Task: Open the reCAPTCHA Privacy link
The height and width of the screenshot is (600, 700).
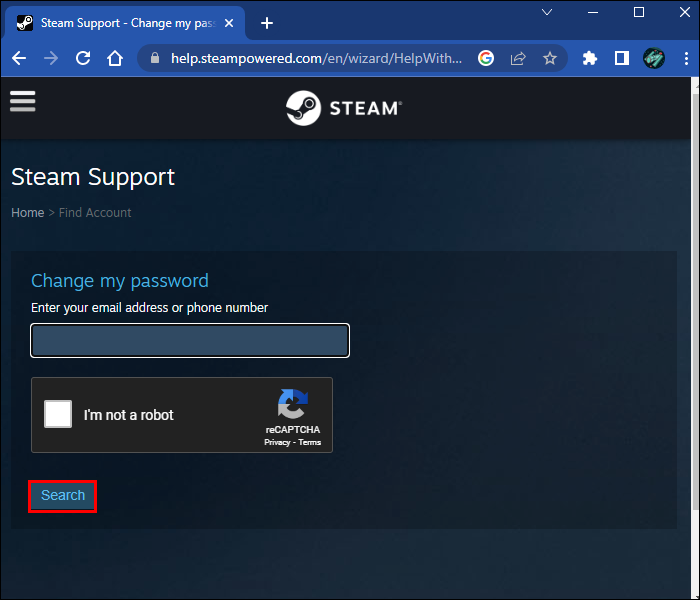Action: click(277, 442)
